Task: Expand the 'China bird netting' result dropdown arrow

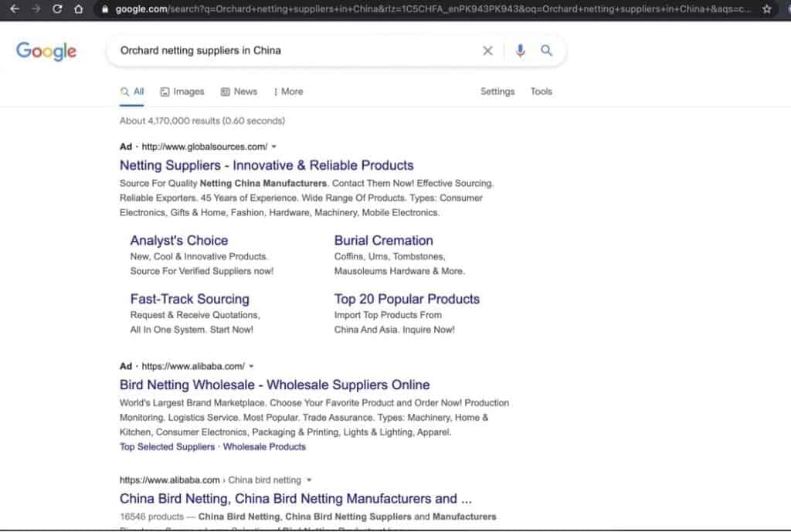Action: tap(309, 480)
